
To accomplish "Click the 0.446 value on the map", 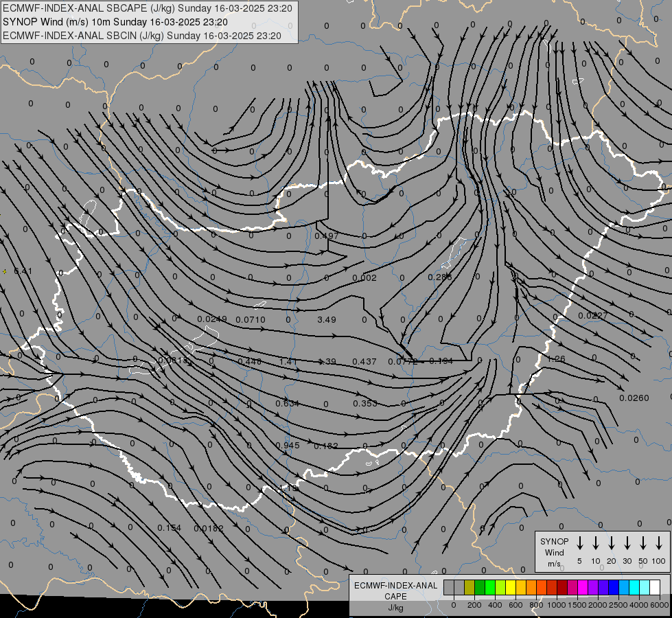I will click(x=249, y=362).
